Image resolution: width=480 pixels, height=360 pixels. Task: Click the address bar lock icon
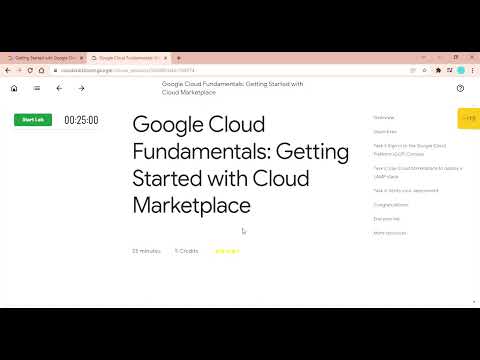coord(55,70)
